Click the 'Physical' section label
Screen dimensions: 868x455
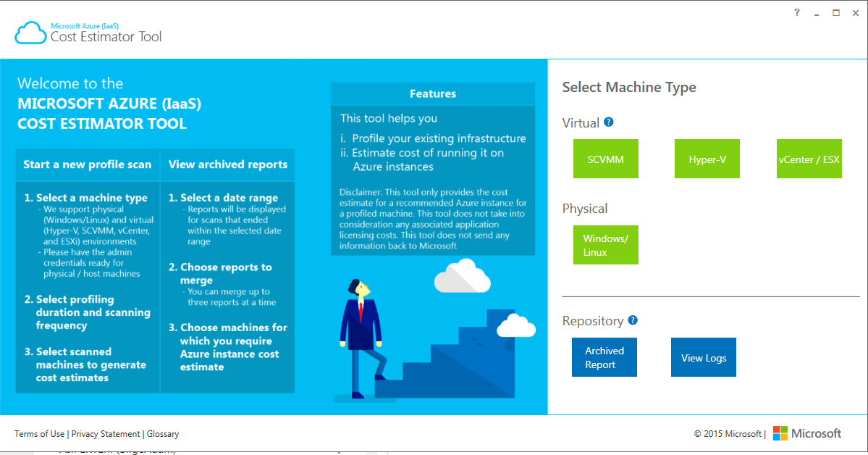pos(585,209)
